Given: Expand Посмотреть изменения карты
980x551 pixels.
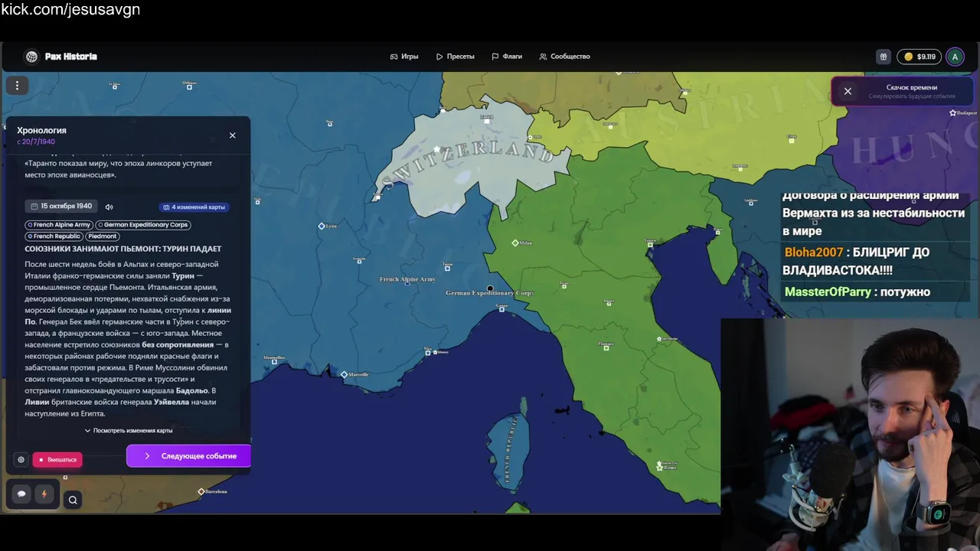Looking at the screenshot, I should [129, 430].
